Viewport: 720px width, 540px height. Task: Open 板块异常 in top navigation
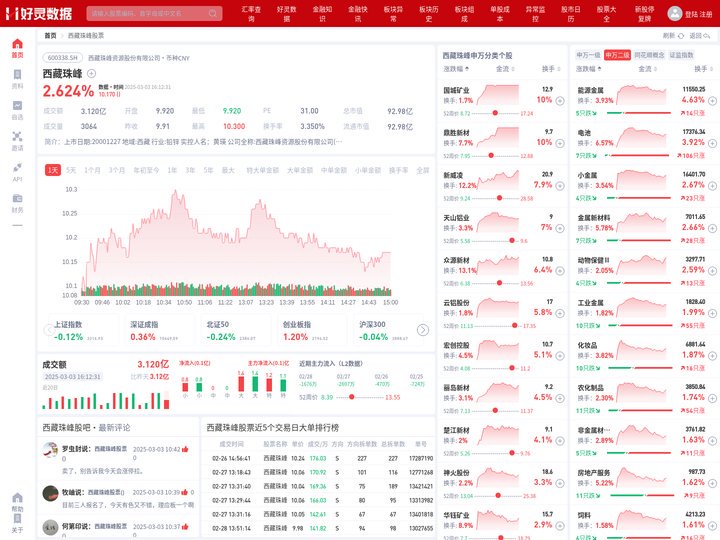[x=394, y=14]
